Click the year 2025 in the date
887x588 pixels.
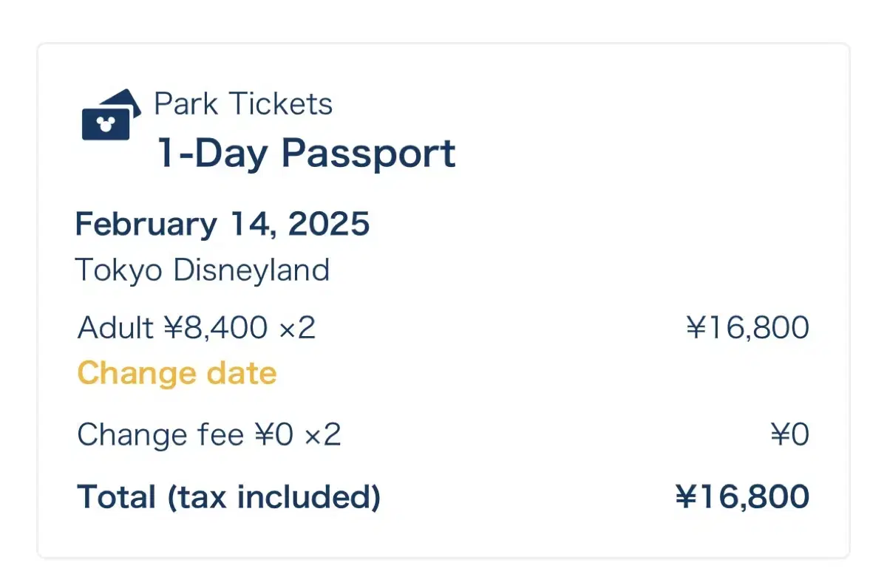tap(329, 224)
